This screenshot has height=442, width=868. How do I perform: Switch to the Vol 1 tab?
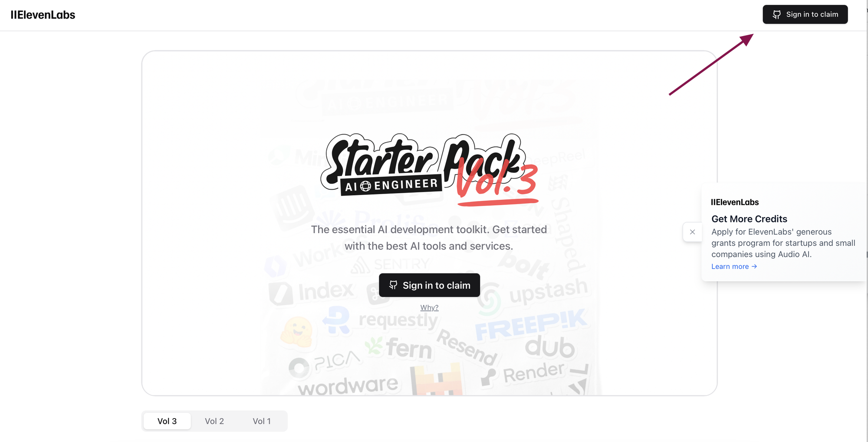pos(262,421)
